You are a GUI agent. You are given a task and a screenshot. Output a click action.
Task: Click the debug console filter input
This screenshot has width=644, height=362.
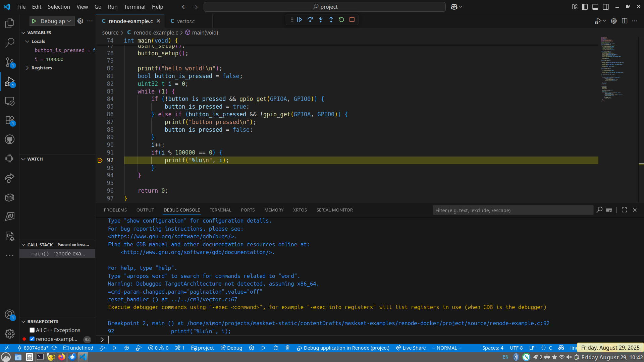[x=512, y=210]
